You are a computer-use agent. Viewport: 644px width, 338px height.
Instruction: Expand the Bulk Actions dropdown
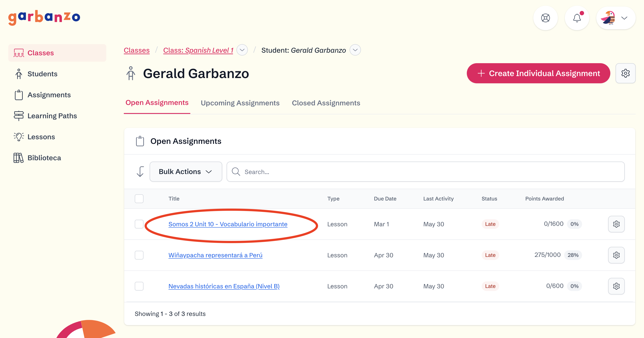click(x=185, y=172)
